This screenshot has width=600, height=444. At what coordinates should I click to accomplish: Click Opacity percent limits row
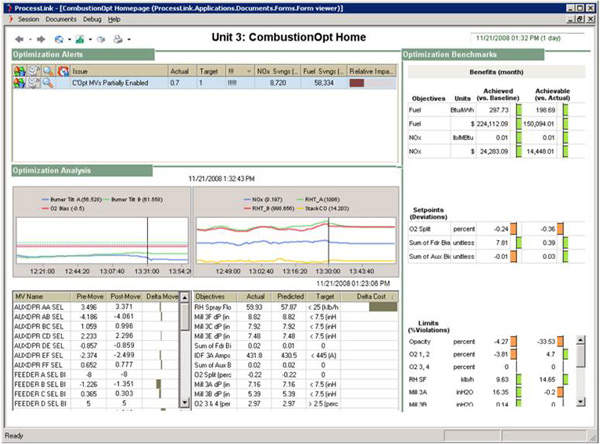coord(491,341)
